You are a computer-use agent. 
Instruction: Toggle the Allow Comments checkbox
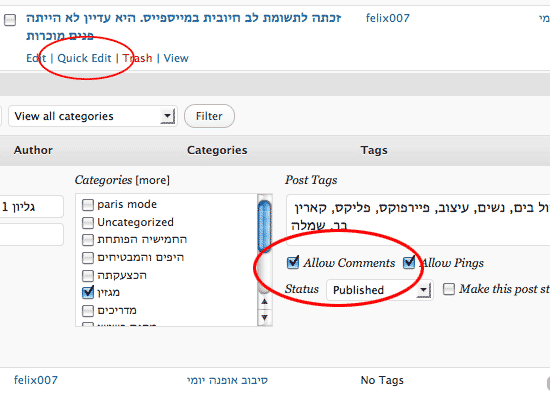coord(293,262)
